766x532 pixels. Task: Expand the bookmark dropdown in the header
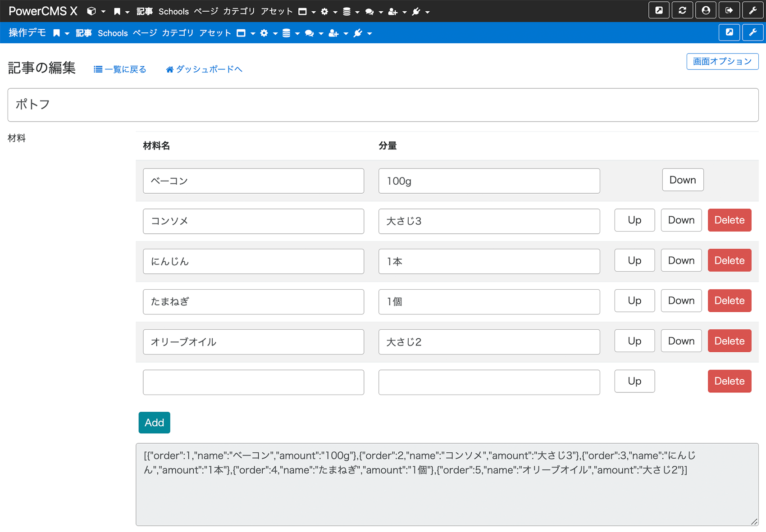click(126, 12)
